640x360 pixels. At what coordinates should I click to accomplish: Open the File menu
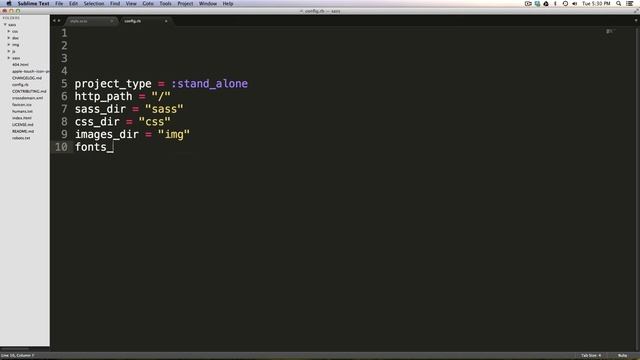(59, 3)
